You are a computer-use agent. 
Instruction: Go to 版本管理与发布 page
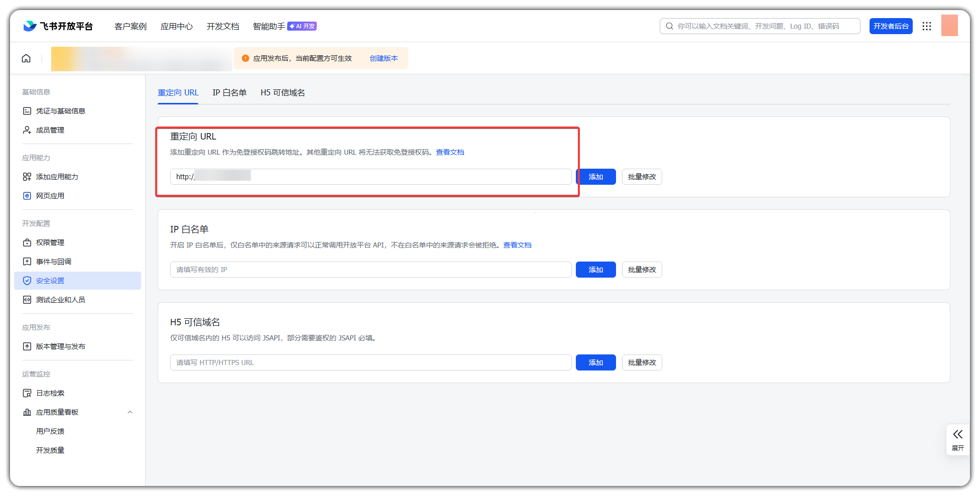(x=60, y=346)
